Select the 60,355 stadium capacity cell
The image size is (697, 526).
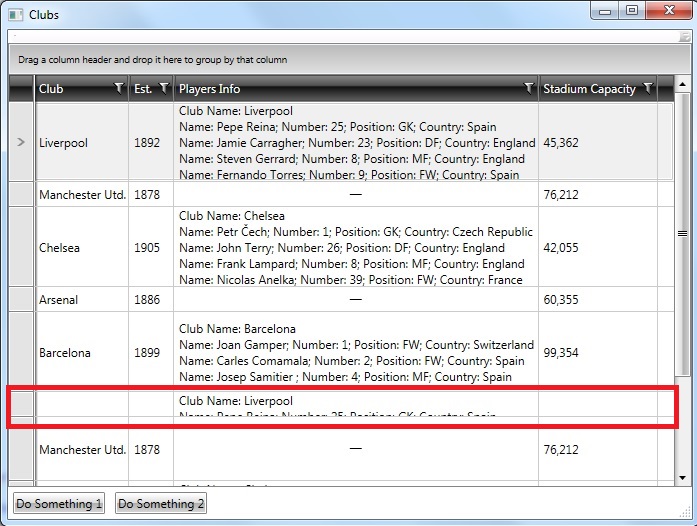598,299
